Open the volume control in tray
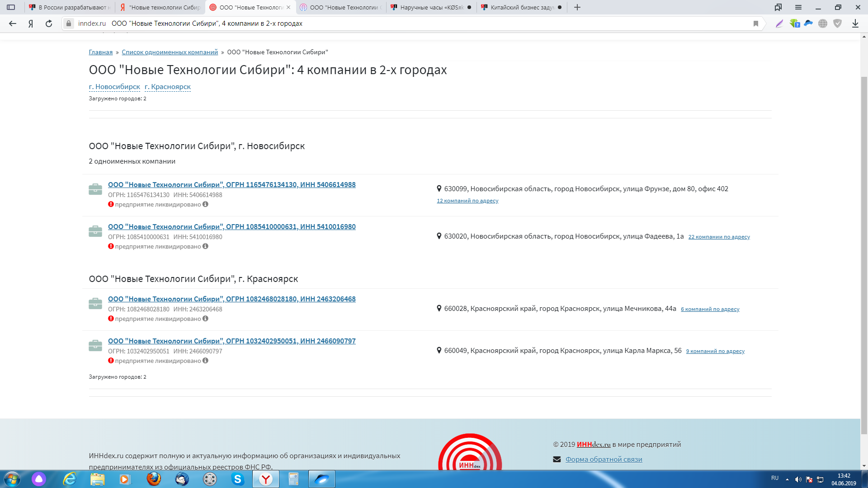This screenshot has height=488, width=868. [798, 479]
